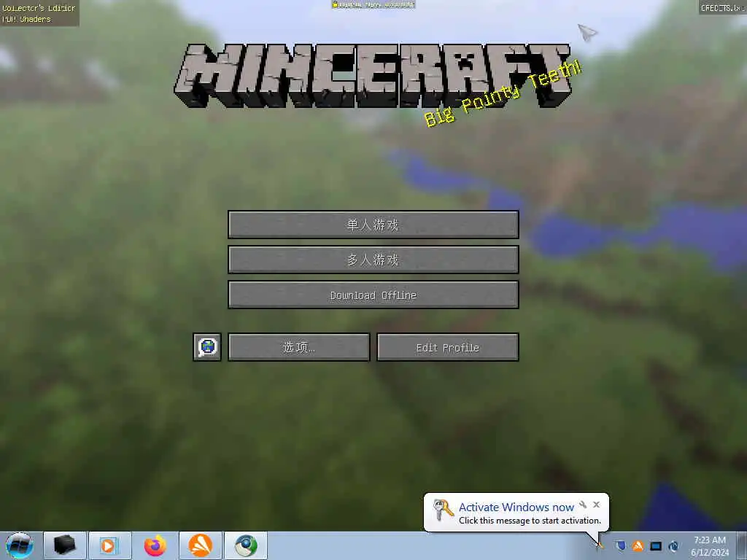Screen dimensions: 747x560
Task: Open the Windows Start orb
Action: coord(20,545)
